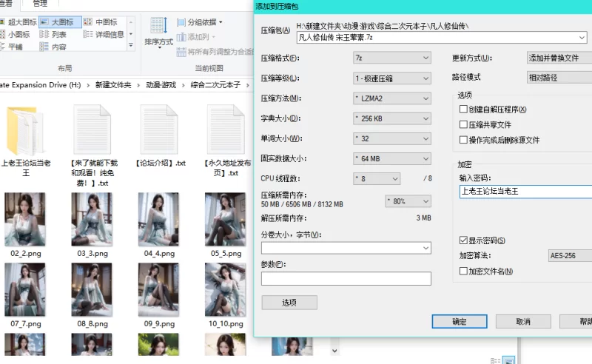
Task: Click the Options (选项) button
Action: click(289, 303)
